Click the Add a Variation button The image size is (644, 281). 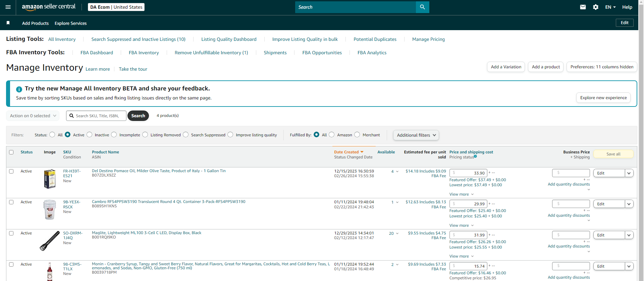[506, 67]
